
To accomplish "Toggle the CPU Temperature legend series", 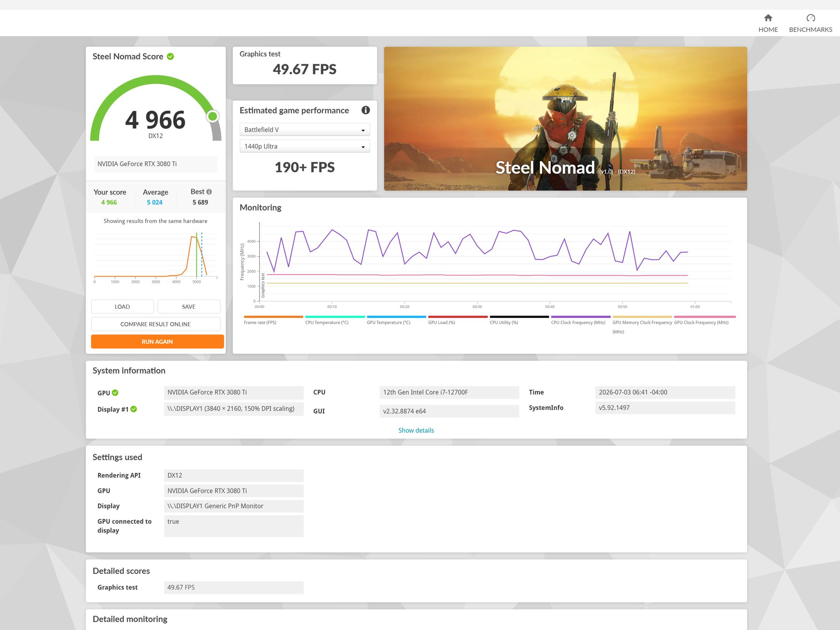I will 327,323.
